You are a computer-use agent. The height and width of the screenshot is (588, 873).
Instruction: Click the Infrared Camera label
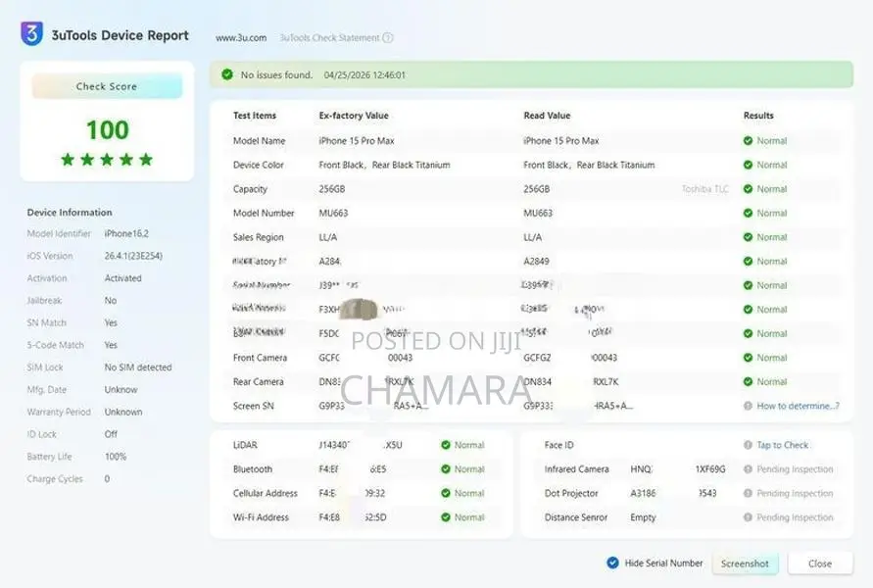point(577,468)
